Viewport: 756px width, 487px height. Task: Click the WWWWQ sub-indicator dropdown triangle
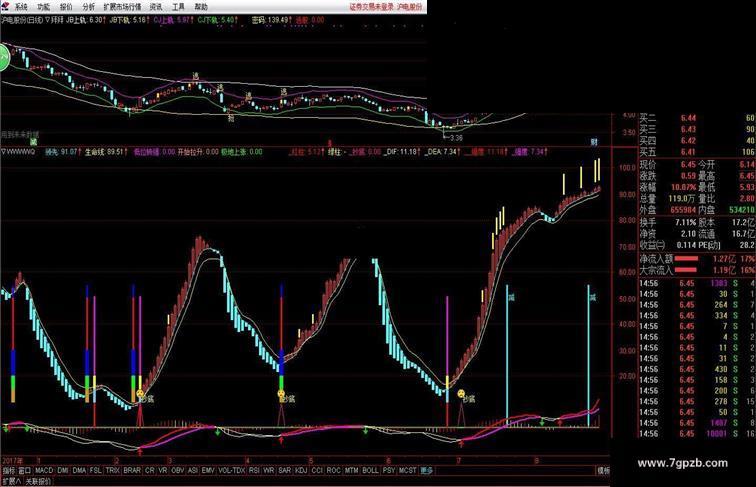coord(4,152)
